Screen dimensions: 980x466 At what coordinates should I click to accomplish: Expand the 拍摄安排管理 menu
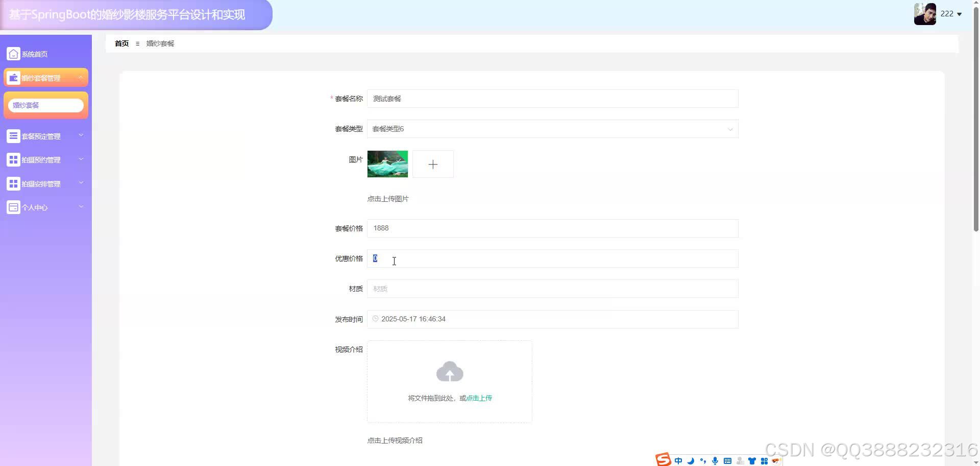(41, 183)
